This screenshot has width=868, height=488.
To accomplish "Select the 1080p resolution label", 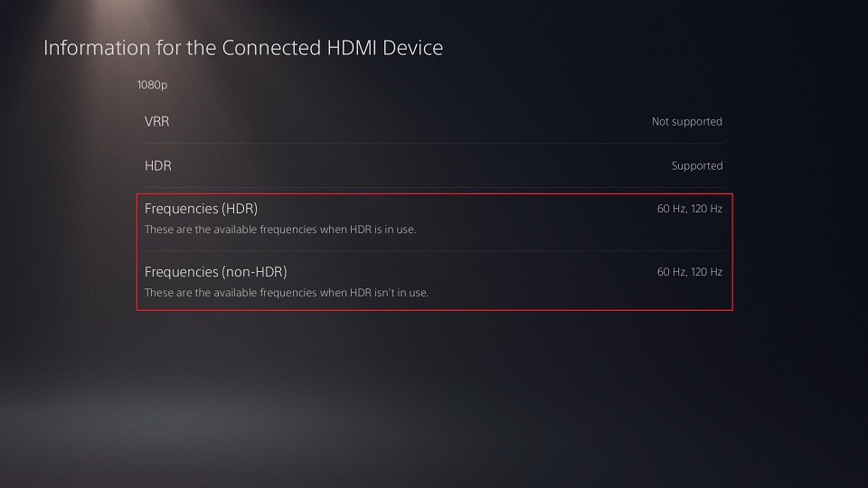I will point(153,85).
